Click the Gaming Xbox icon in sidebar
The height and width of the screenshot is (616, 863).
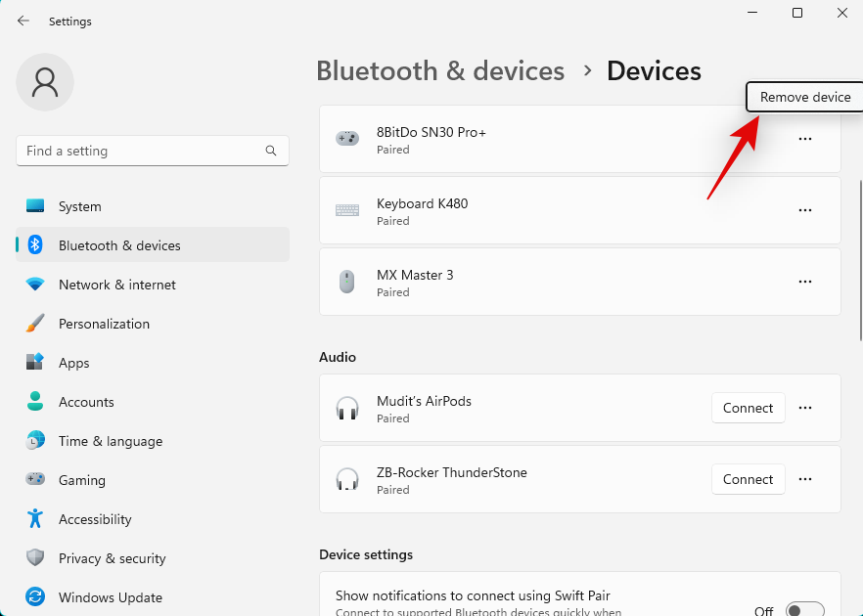click(x=35, y=480)
